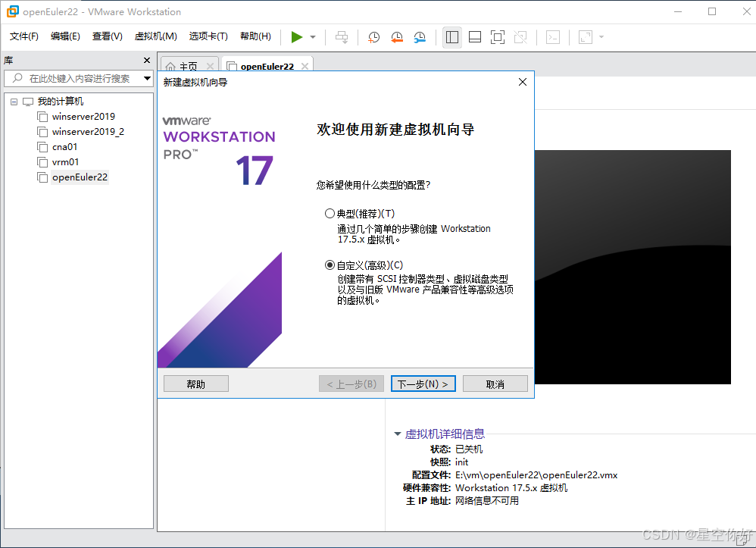The image size is (756, 548).
Task: Select winserver2019 virtual machine
Action: (83, 116)
